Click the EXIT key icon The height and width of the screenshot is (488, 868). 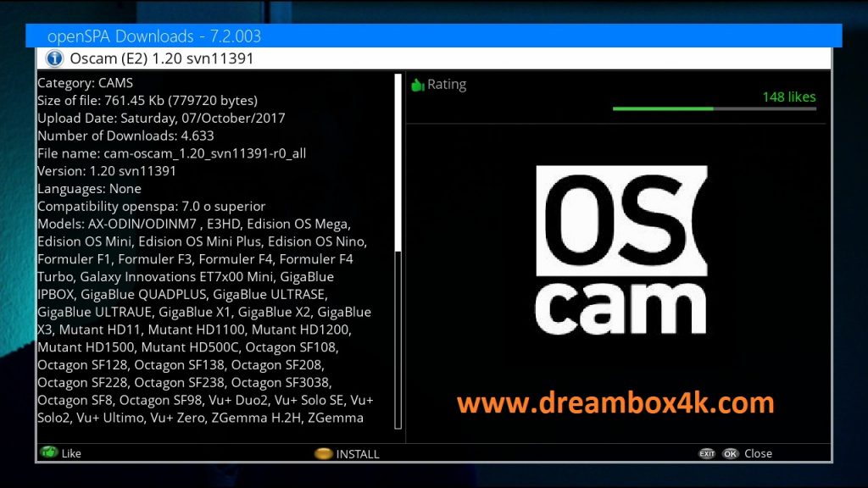[x=707, y=454]
